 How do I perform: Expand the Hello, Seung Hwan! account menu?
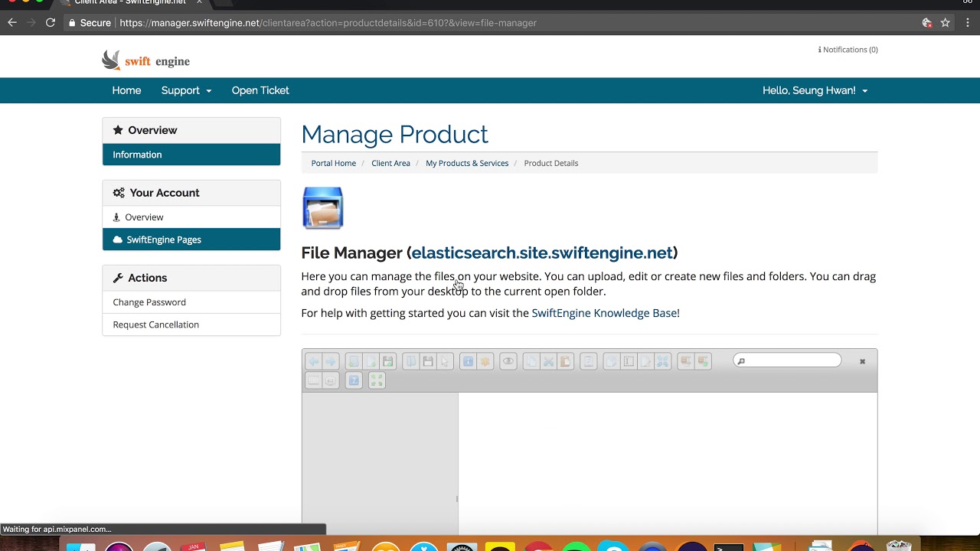pos(815,90)
